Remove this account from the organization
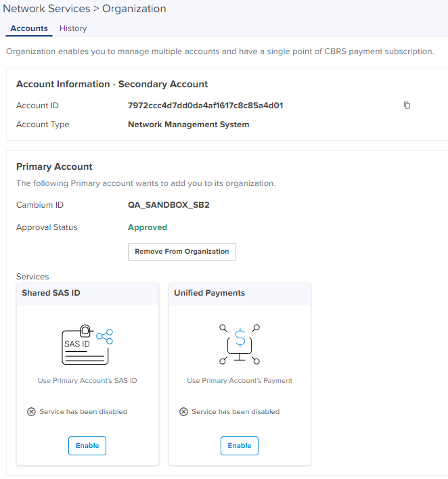 181,252
